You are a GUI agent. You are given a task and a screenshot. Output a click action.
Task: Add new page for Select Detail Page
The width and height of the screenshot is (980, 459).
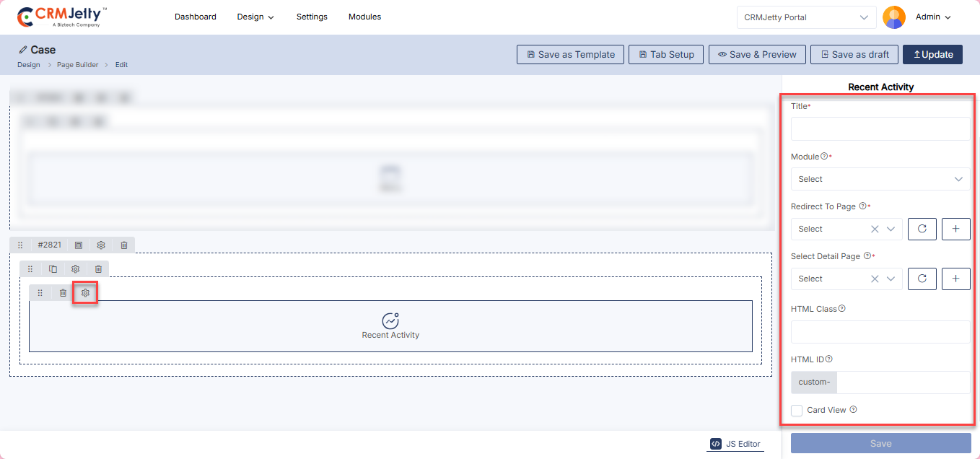pyautogui.click(x=955, y=279)
